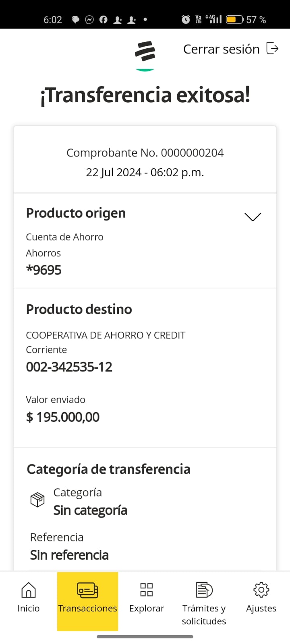This screenshot has width=290, height=644.
Task: Open Trámites y solicitudes icon
Action: (x=204, y=590)
